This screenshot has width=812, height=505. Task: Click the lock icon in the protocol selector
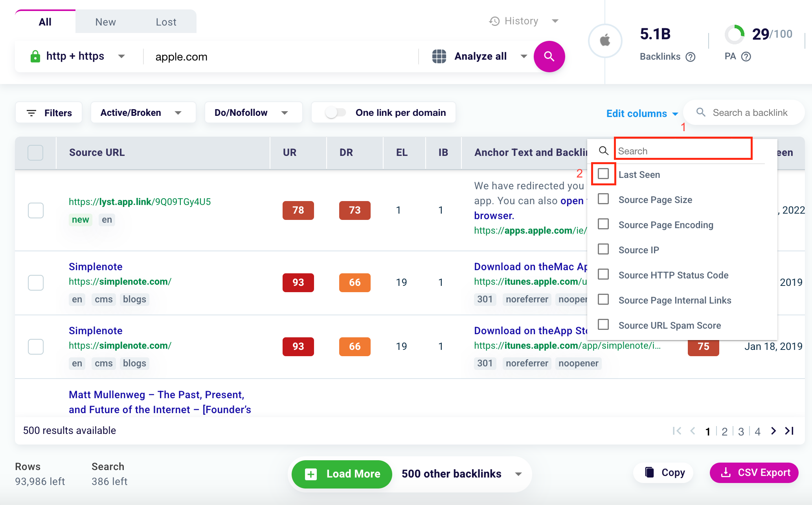(35, 56)
